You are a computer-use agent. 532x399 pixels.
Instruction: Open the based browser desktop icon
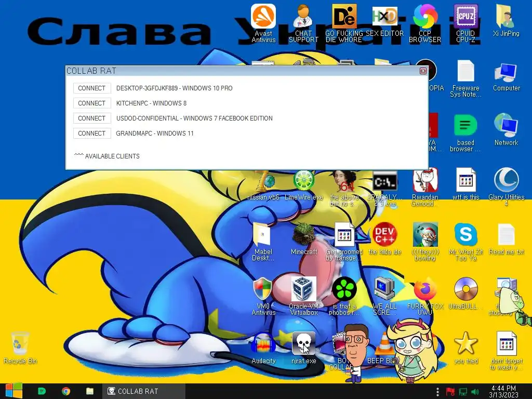465,133
